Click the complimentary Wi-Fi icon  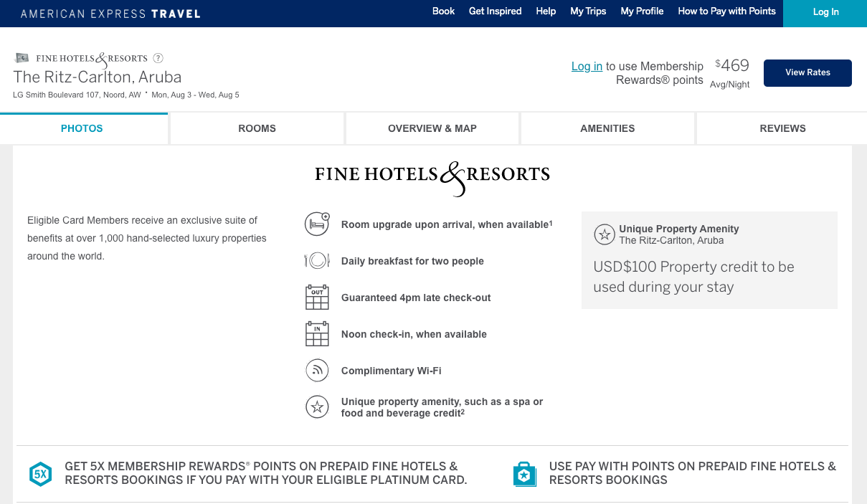coord(317,371)
